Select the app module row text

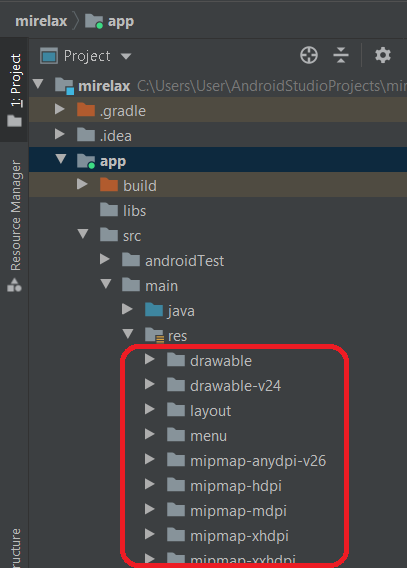pos(113,162)
